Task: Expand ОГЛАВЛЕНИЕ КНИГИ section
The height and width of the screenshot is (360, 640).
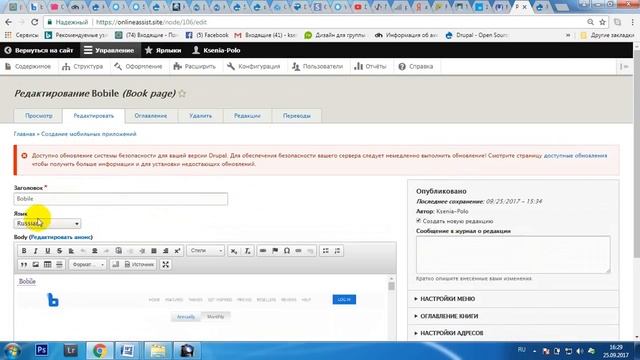Action: [449, 316]
